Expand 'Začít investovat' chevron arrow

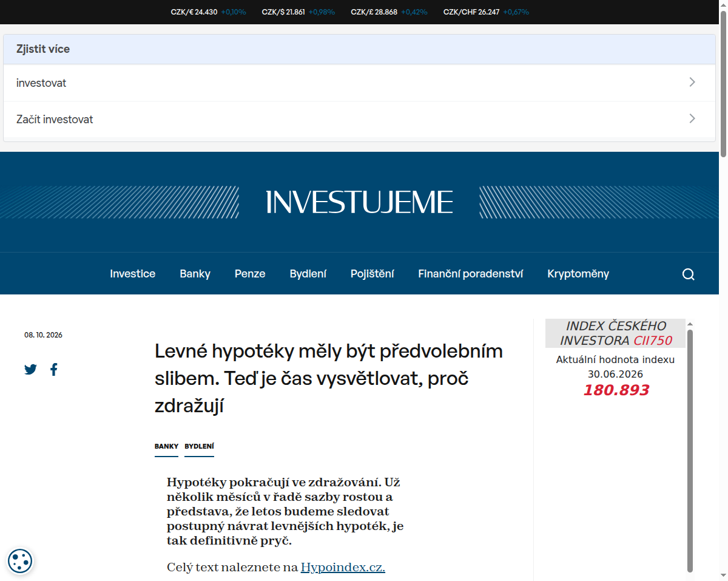[x=692, y=118]
